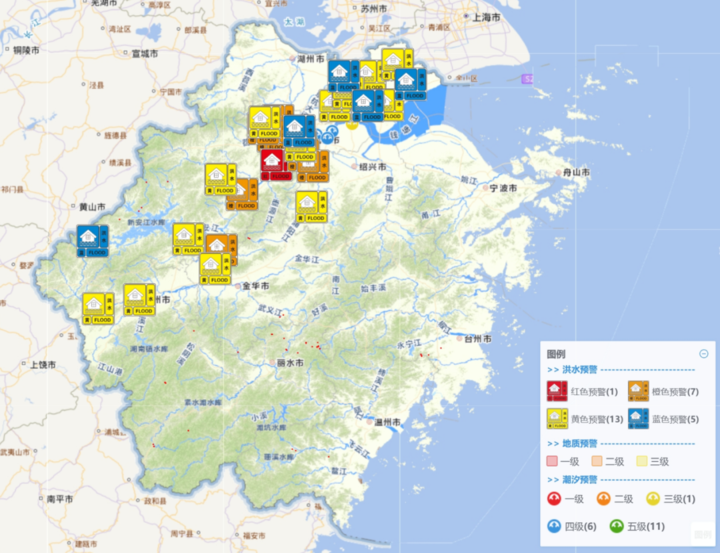Click blue flood marker near Huangshan
The height and width of the screenshot is (553, 720).
click(x=93, y=240)
